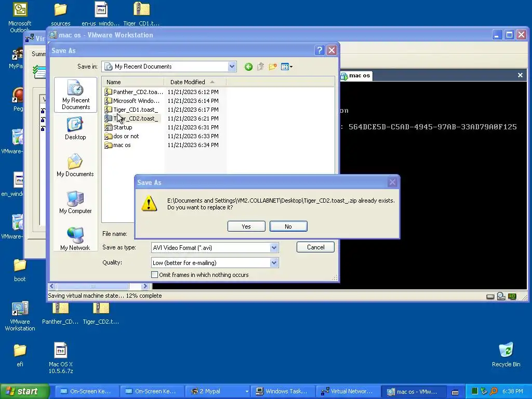The width and height of the screenshot is (532, 399).
Task: Open the boot folder on desktop
Action: pos(20,270)
